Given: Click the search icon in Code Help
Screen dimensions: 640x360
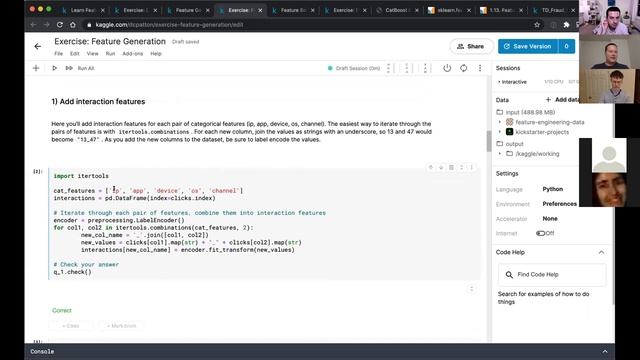Looking at the screenshot, I should pos(509,275).
